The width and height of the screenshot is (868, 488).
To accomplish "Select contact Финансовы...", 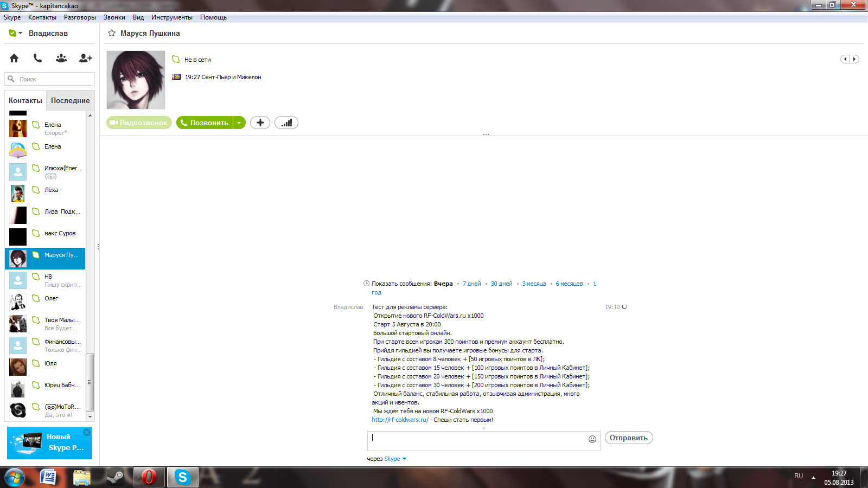I will [x=45, y=345].
